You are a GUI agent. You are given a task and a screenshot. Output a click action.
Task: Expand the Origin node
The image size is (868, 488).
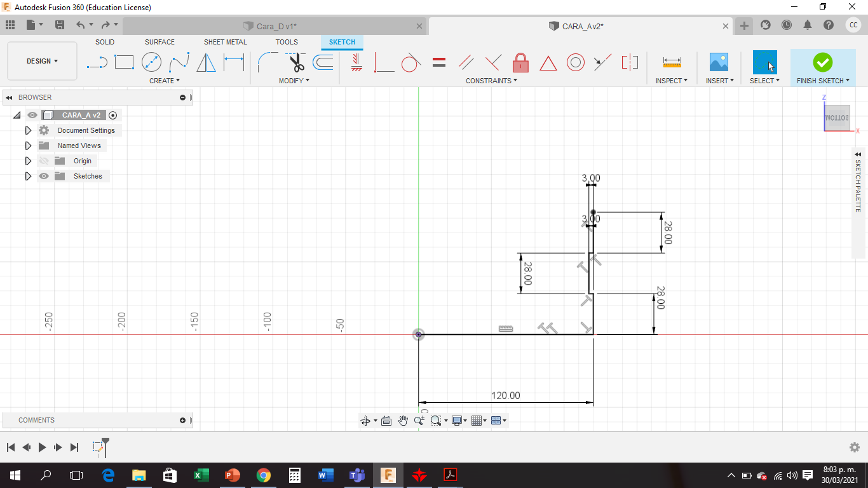click(x=28, y=161)
